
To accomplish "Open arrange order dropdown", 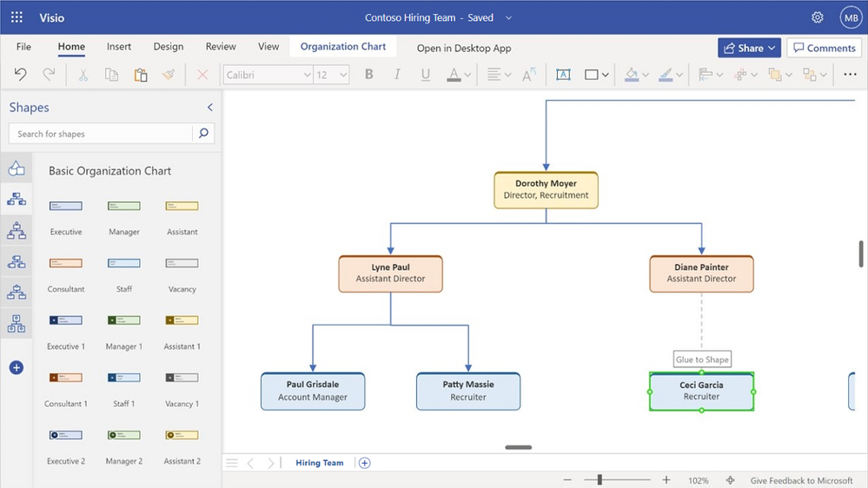I will coord(780,75).
